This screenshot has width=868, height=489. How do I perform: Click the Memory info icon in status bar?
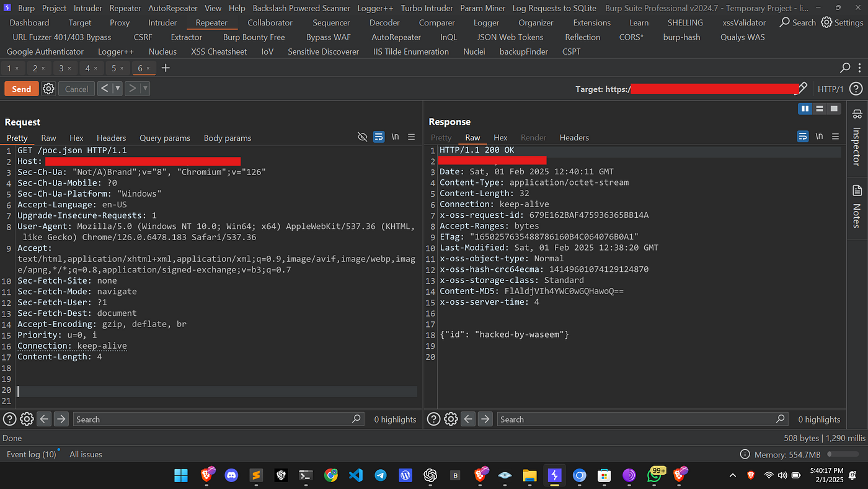pos(745,454)
